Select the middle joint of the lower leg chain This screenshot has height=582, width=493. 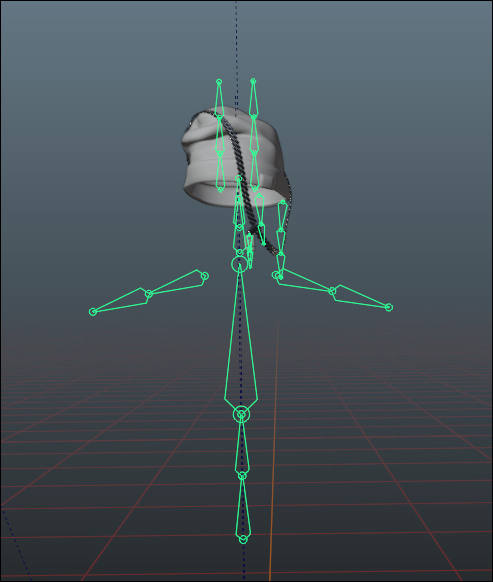click(242, 475)
